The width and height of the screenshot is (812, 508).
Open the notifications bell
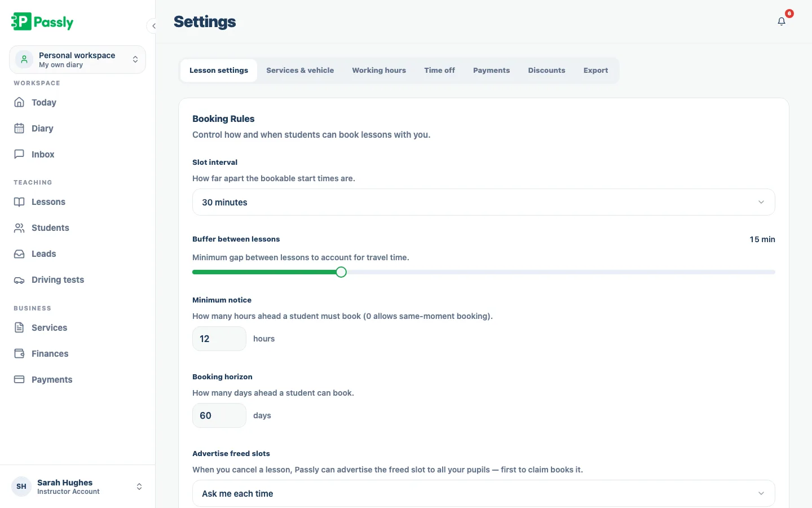782,21
